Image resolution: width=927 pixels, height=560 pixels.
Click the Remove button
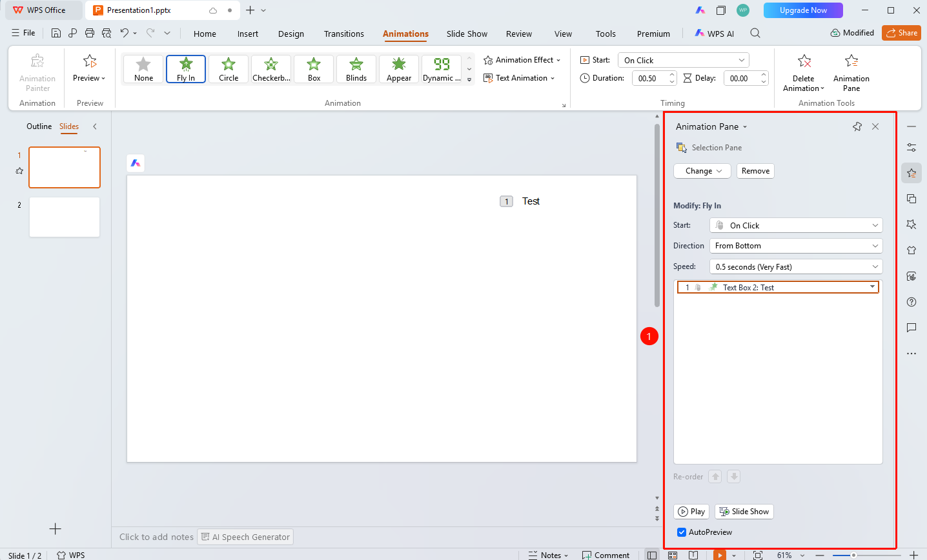pyautogui.click(x=755, y=171)
